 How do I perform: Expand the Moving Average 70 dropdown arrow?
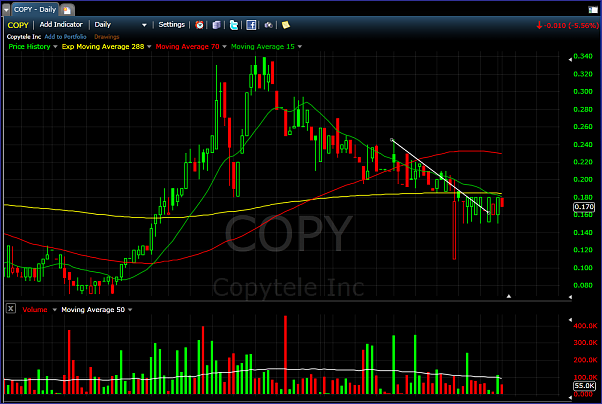(x=224, y=47)
